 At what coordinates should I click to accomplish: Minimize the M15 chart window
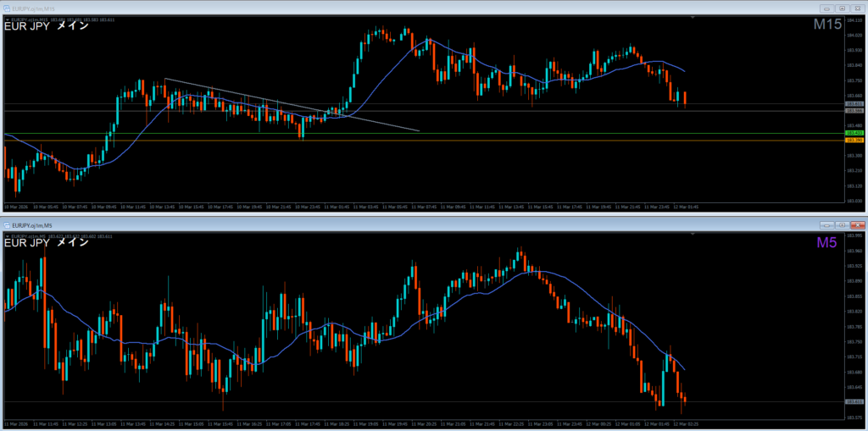(827, 8)
